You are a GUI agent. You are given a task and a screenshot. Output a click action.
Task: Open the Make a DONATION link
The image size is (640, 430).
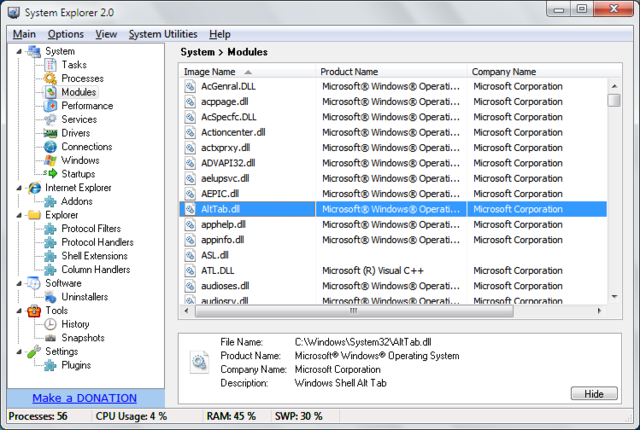point(84,398)
